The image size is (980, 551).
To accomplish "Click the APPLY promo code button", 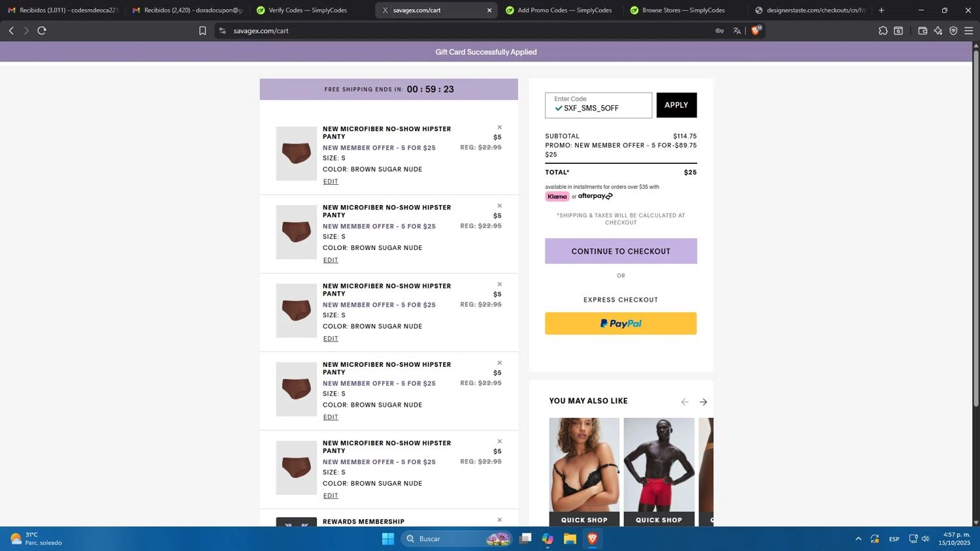I will 676,105.
